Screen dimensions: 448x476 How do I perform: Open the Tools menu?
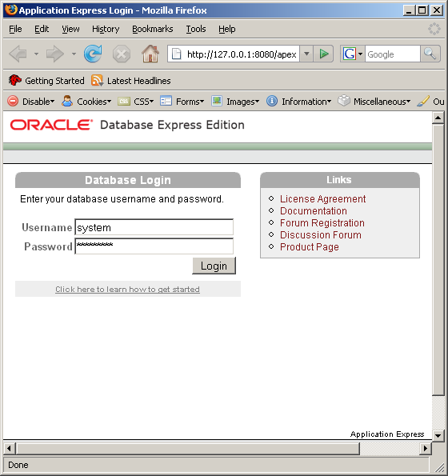(x=196, y=29)
